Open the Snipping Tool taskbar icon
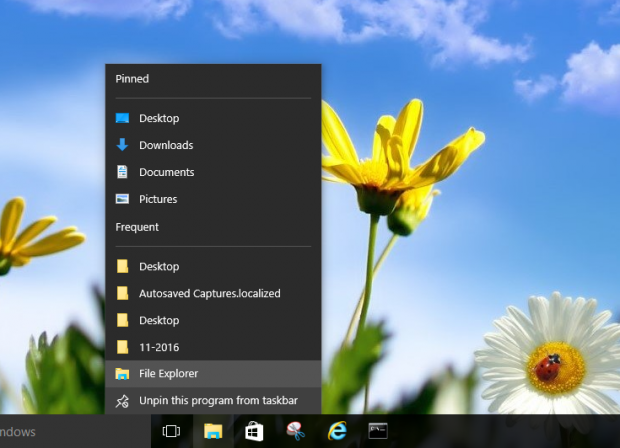The image size is (620, 448). [295, 431]
